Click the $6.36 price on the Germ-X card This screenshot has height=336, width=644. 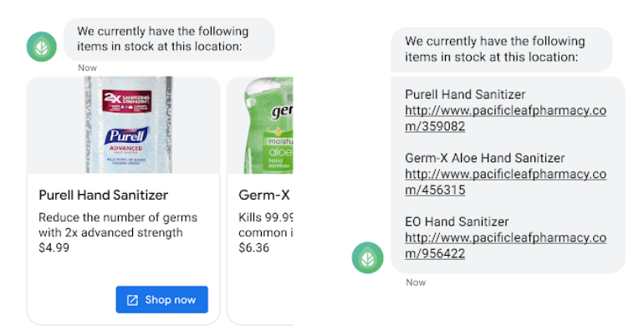tap(254, 247)
